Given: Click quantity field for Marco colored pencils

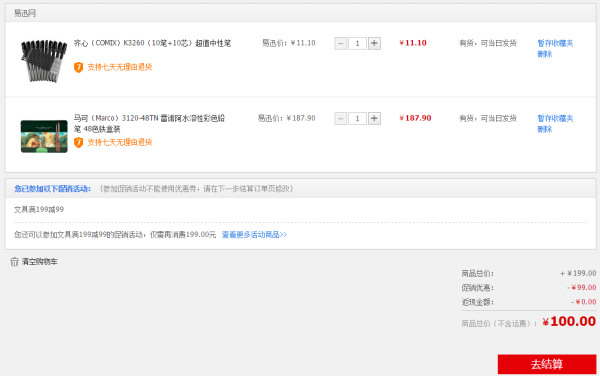Looking at the screenshot, I should [x=357, y=118].
